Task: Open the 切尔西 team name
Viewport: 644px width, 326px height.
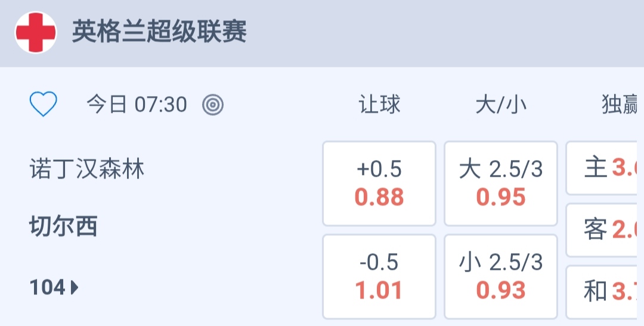Action: point(64,227)
